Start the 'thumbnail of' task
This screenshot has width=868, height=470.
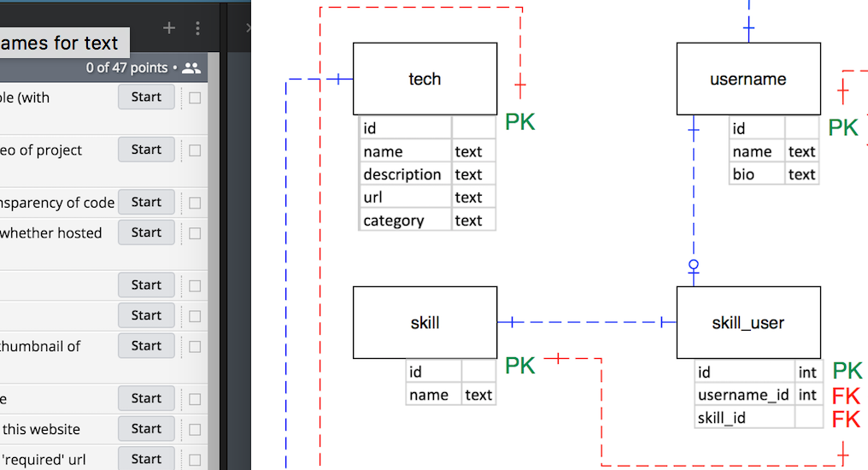pos(146,347)
